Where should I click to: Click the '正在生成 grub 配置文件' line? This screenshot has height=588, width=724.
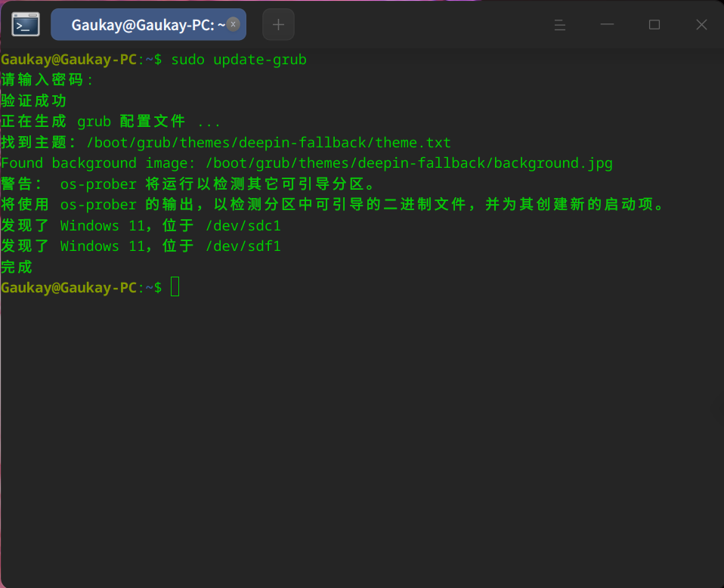point(111,122)
